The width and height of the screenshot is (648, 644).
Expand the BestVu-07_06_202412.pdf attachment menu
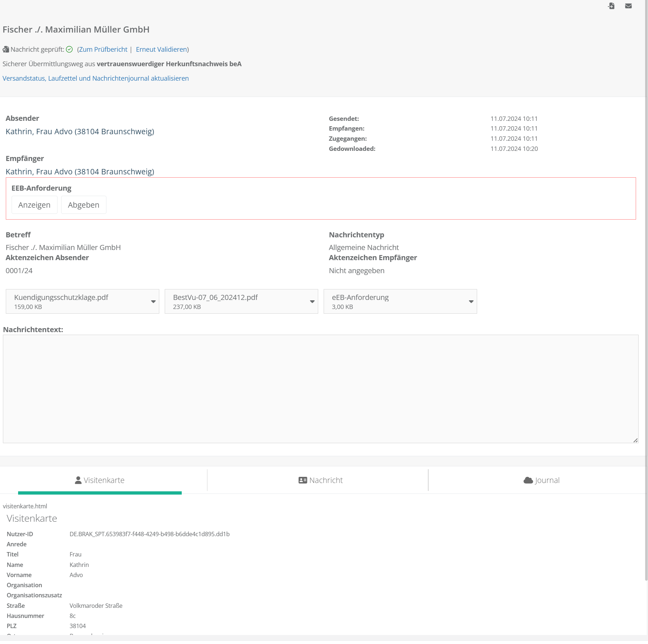tap(312, 301)
